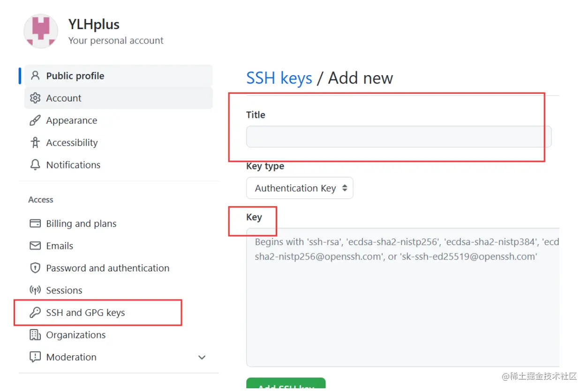Click into the Title input field
The height and width of the screenshot is (392, 588).
click(399, 137)
